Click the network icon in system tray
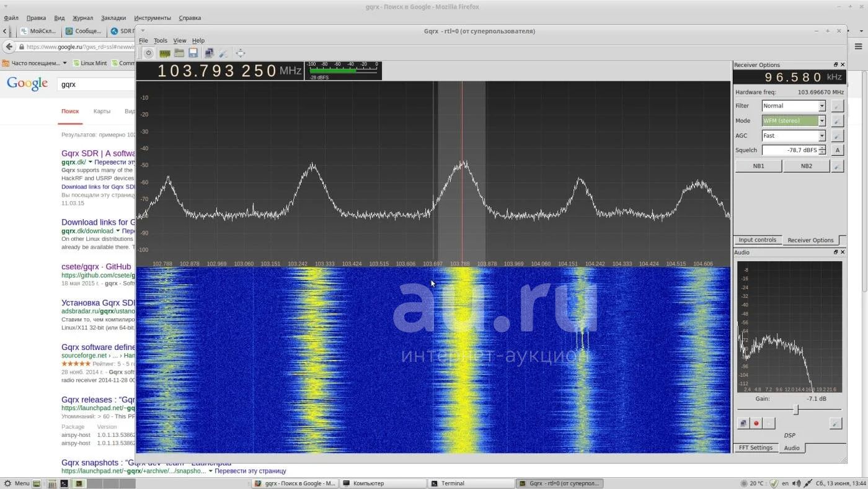Image resolution: width=868 pixels, height=489 pixels. (809, 483)
